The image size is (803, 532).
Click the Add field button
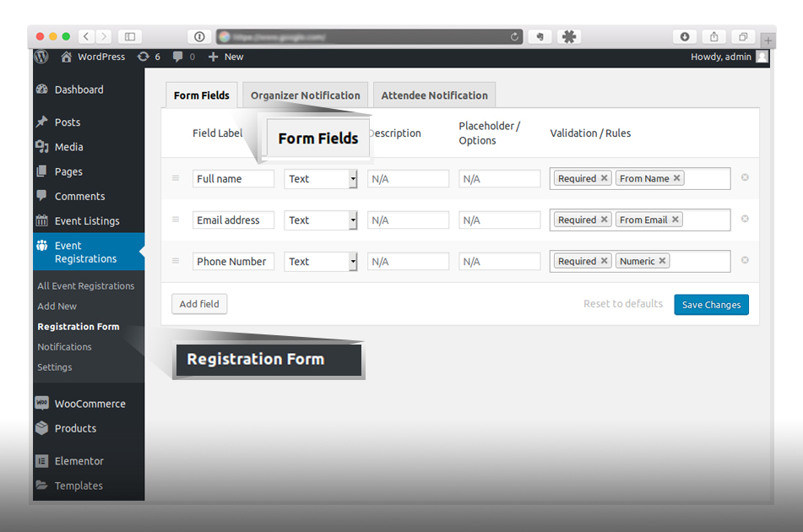199,304
